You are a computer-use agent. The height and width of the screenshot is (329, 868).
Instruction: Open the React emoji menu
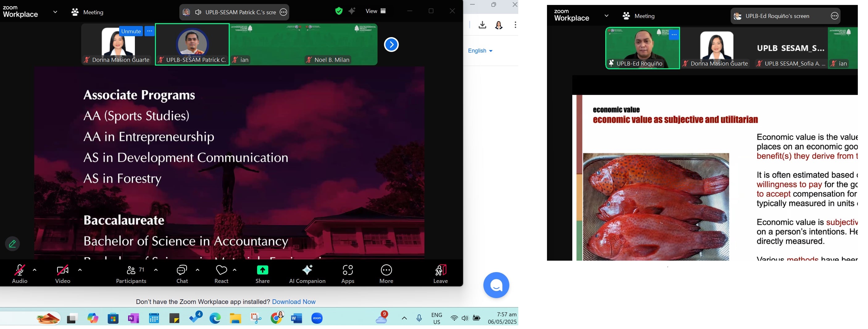click(221, 274)
